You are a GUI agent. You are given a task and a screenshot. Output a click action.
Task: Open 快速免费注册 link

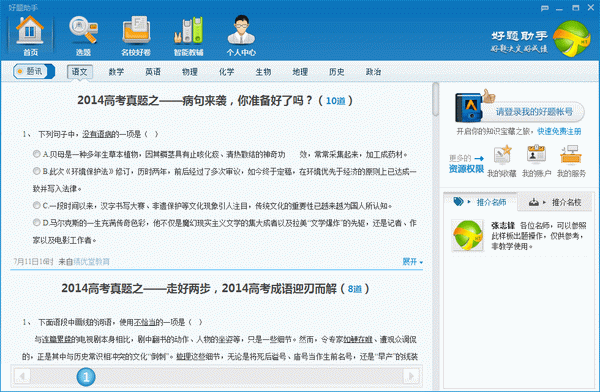coord(559,131)
